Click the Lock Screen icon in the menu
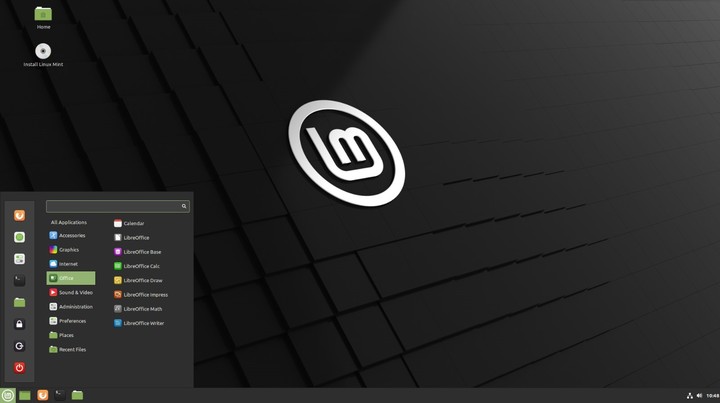720x403 pixels. [x=19, y=324]
